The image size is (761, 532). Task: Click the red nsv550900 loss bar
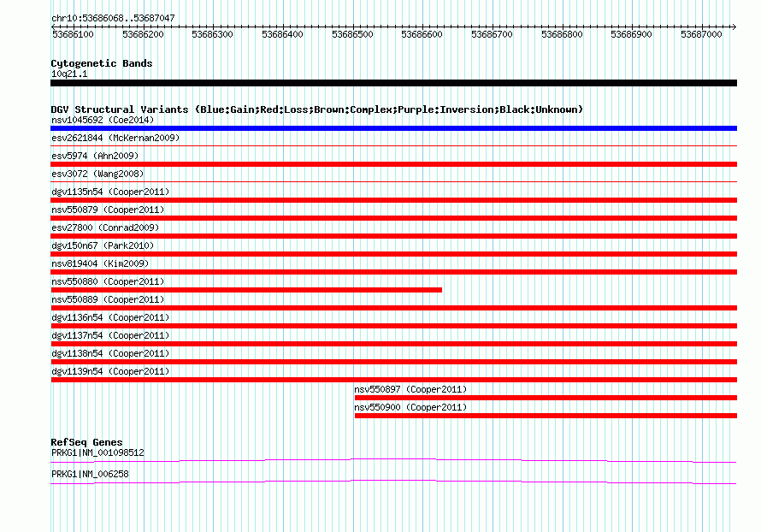pos(546,416)
